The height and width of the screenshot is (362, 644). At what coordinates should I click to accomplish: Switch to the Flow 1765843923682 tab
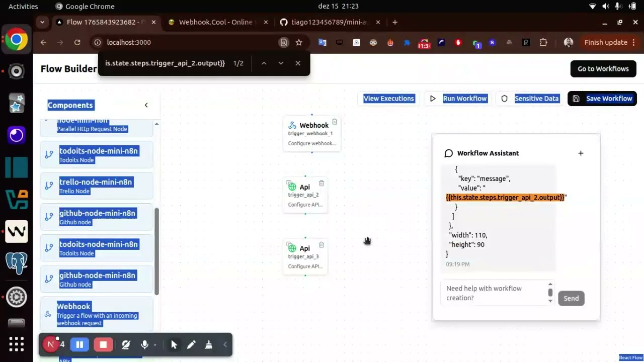point(106,22)
